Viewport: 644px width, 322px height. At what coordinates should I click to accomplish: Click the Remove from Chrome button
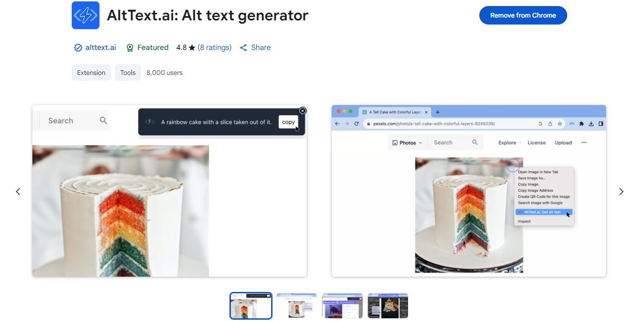pyautogui.click(x=523, y=15)
